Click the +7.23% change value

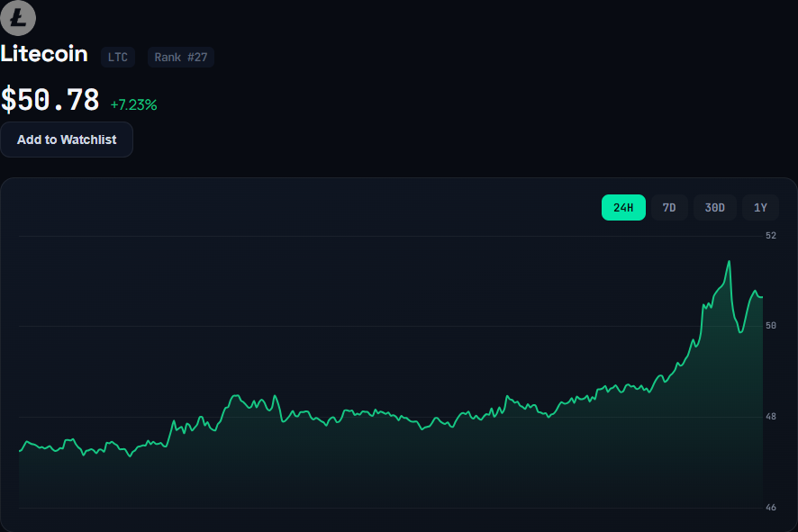(134, 104)
